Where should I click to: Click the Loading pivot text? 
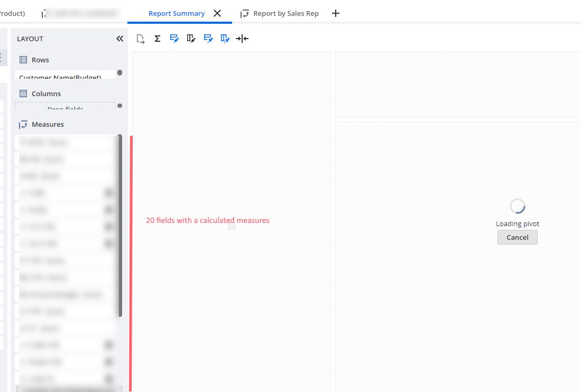(x=518, y=223)
